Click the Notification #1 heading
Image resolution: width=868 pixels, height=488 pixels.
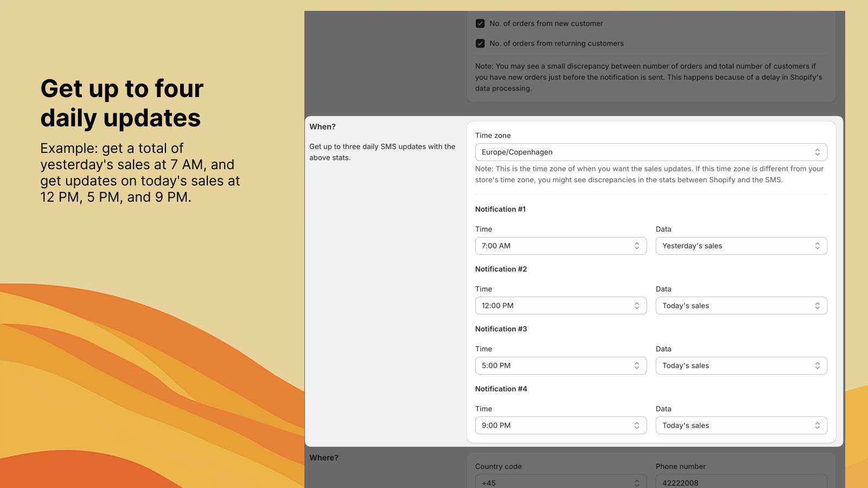(x=500, y=209)
